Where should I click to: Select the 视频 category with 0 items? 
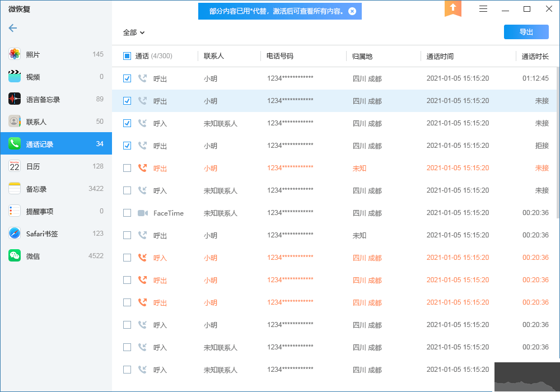point(56,76)
